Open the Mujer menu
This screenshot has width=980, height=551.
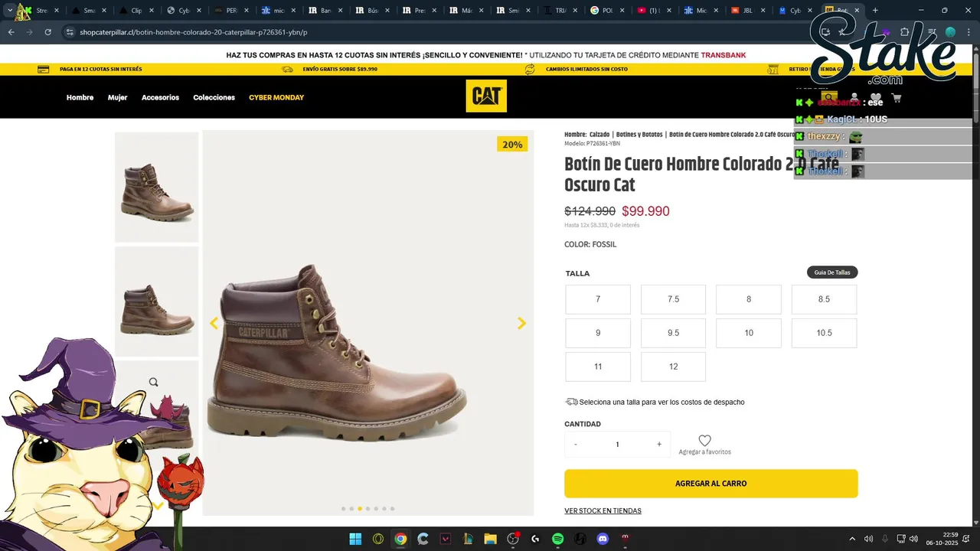tap(117, 97)
